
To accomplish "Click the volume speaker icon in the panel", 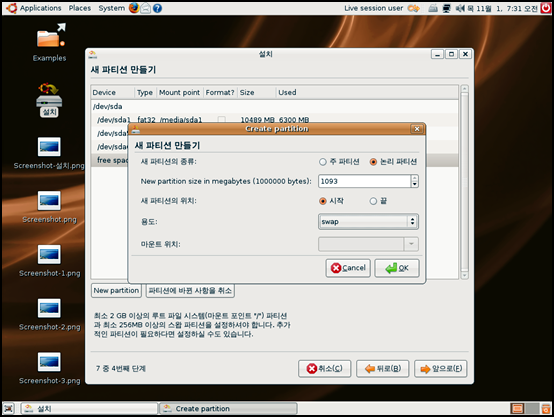I will click(x=460, y=8).
